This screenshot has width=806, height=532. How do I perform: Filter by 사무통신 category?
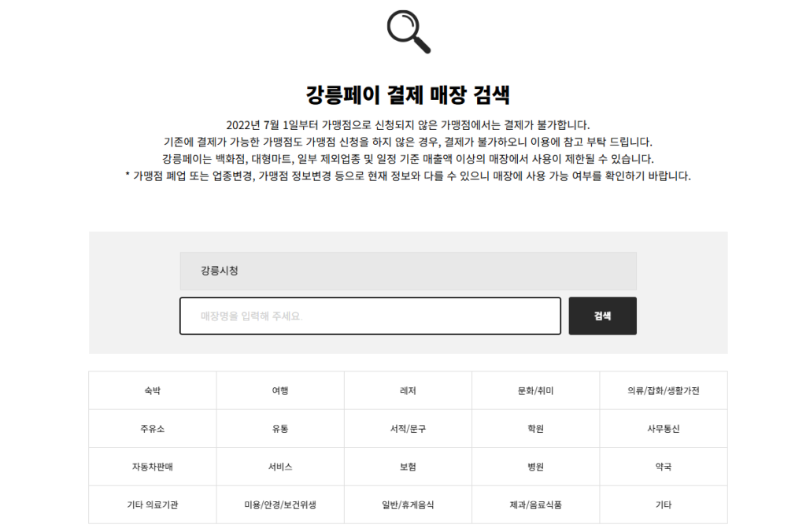pyautogui.click(x=663, y=429)
